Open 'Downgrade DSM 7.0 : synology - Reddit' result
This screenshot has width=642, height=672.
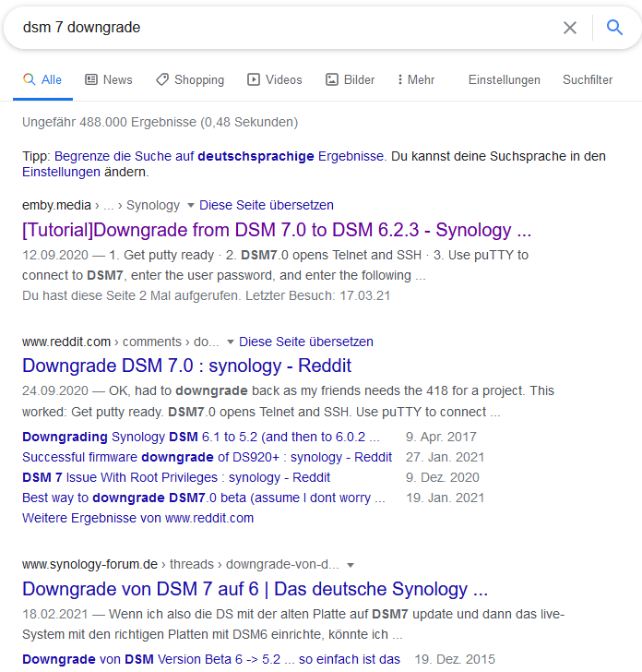coord(186,366)
